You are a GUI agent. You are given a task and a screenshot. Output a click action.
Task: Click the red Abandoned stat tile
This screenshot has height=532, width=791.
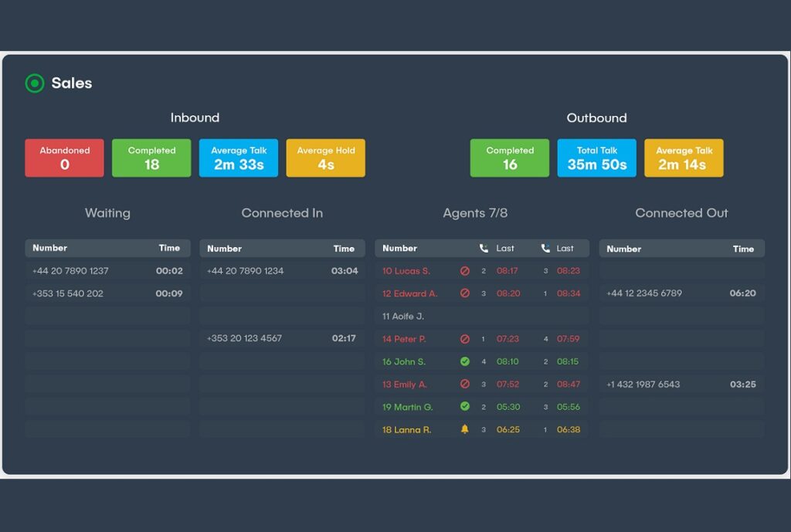pyautogui.click(x=64, y=158)
